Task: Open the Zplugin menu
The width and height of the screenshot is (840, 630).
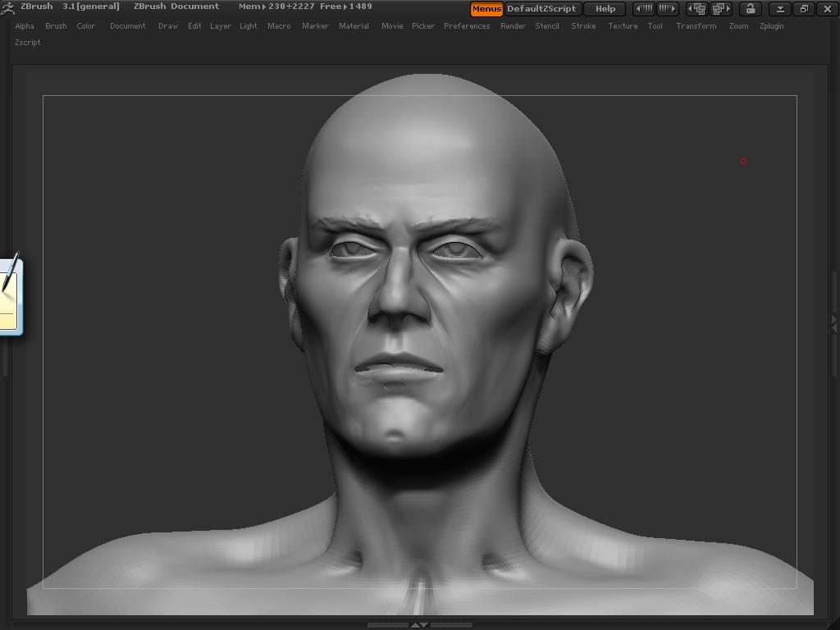Action: [x=771, y=25]
